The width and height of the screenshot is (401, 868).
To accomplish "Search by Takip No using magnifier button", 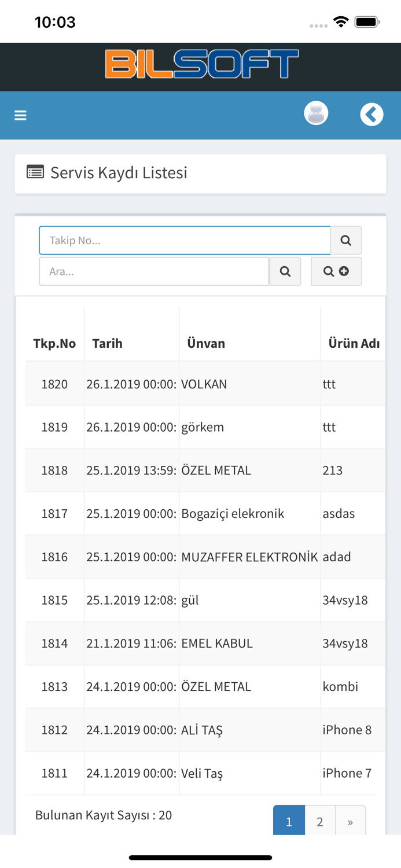I will click(x=346, y=240).
